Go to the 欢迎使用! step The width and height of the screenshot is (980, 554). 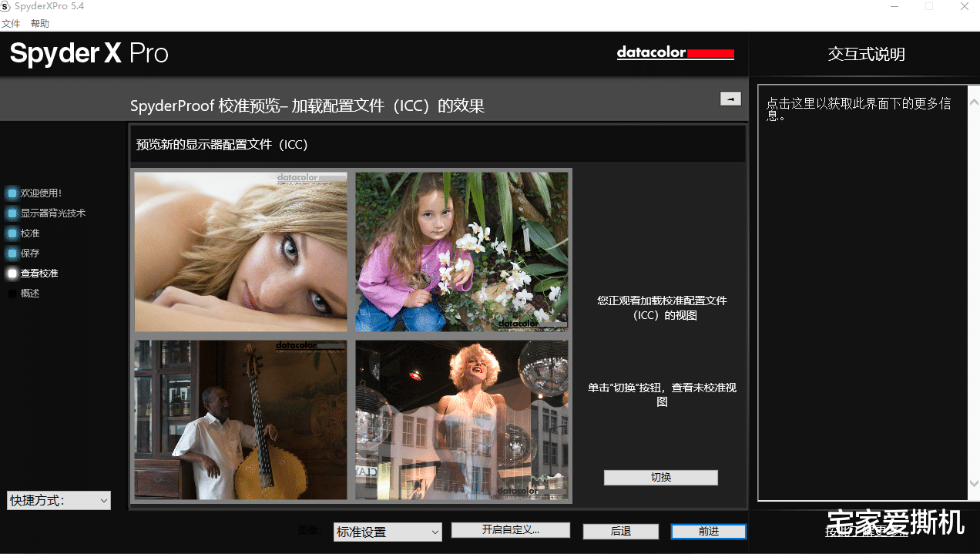point(41,193)
